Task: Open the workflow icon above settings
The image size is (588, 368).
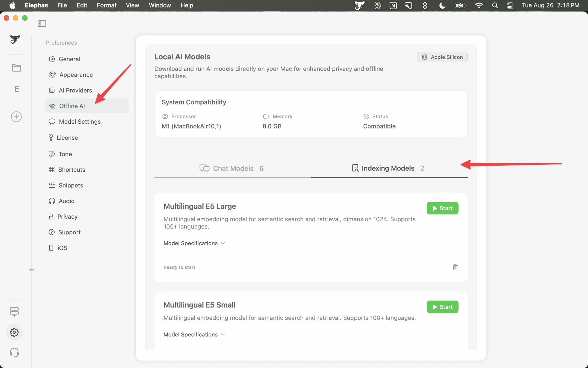Action: click(14, 312)
